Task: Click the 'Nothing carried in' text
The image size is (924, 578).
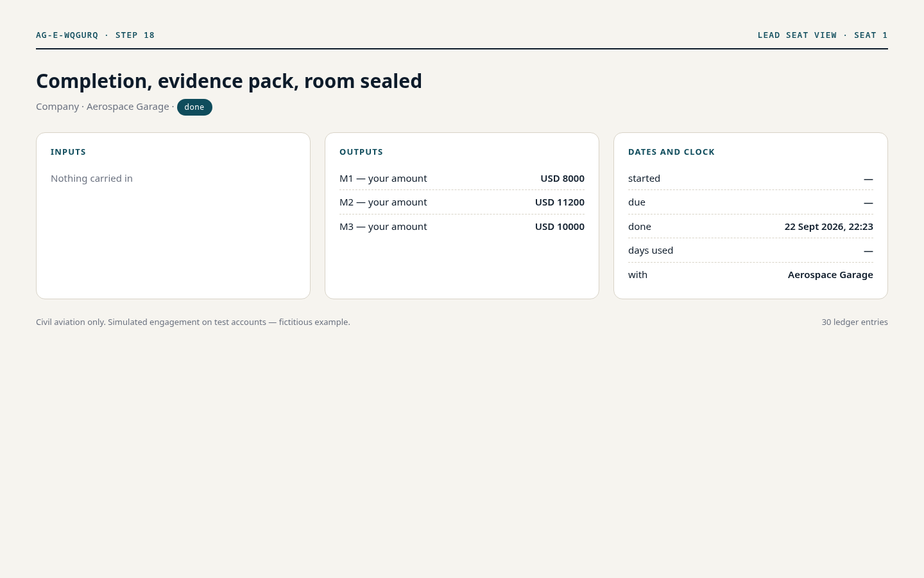Action: tap(92, 179)
